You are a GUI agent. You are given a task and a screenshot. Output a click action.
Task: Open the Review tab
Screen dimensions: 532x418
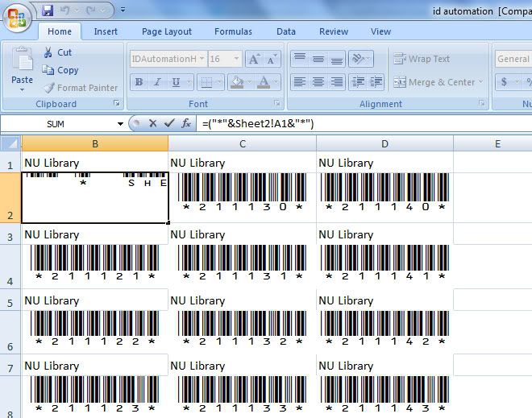point(334,31)
